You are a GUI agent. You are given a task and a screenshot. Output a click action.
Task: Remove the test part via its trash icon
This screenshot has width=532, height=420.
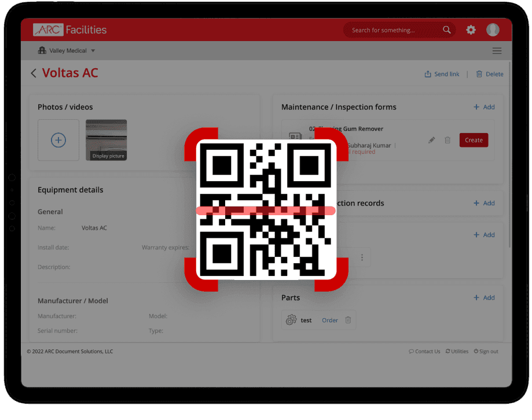[348, 320]
